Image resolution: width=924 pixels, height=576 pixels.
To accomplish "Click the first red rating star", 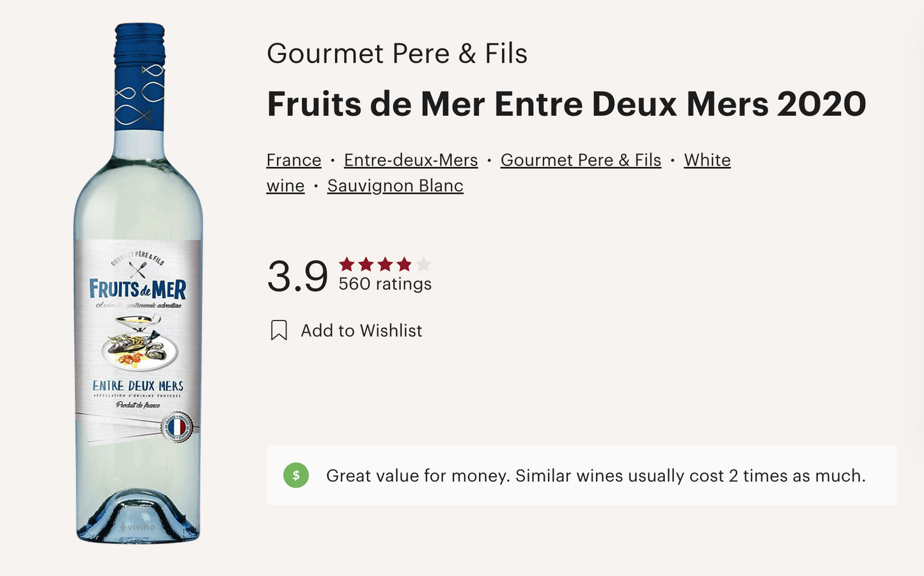I will [347, 264].
